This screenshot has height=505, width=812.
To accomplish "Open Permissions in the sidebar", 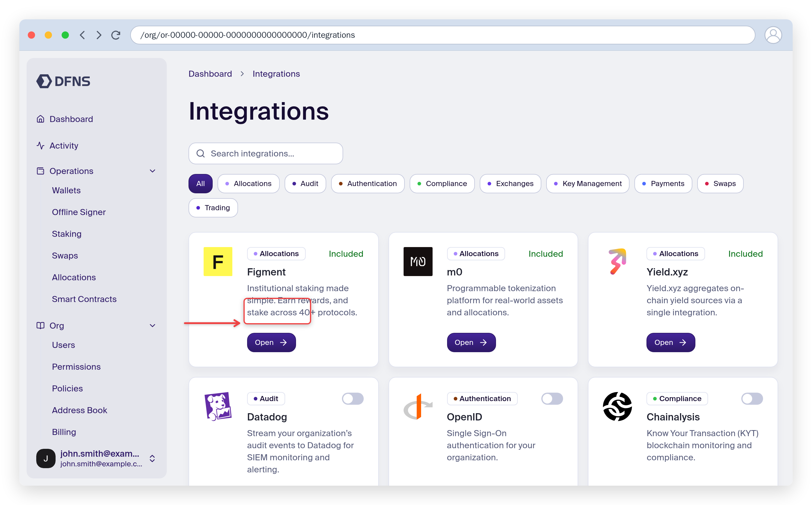I will pos(76,367).
